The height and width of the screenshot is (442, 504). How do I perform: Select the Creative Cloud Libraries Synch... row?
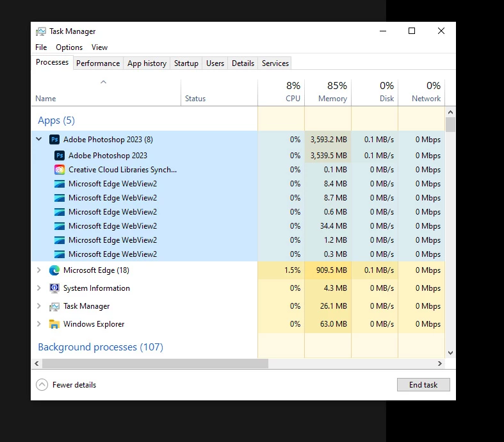click(x=238, y=169)
